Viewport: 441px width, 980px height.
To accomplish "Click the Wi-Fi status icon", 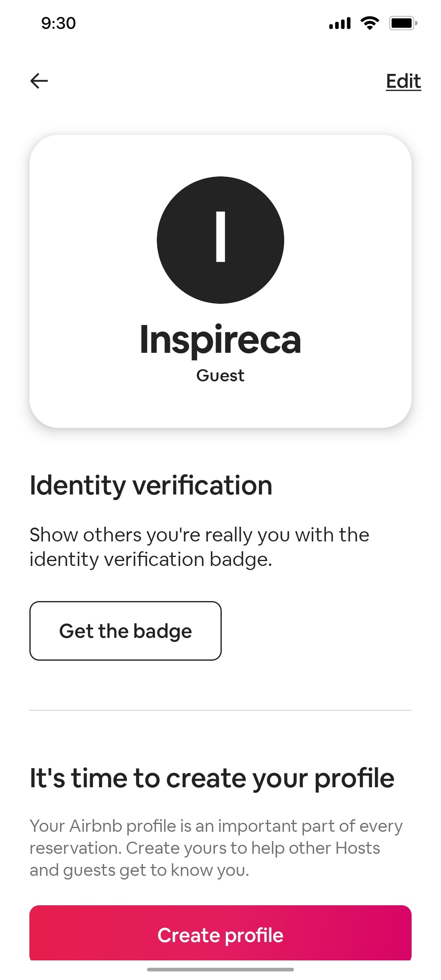I will point(369,23).
